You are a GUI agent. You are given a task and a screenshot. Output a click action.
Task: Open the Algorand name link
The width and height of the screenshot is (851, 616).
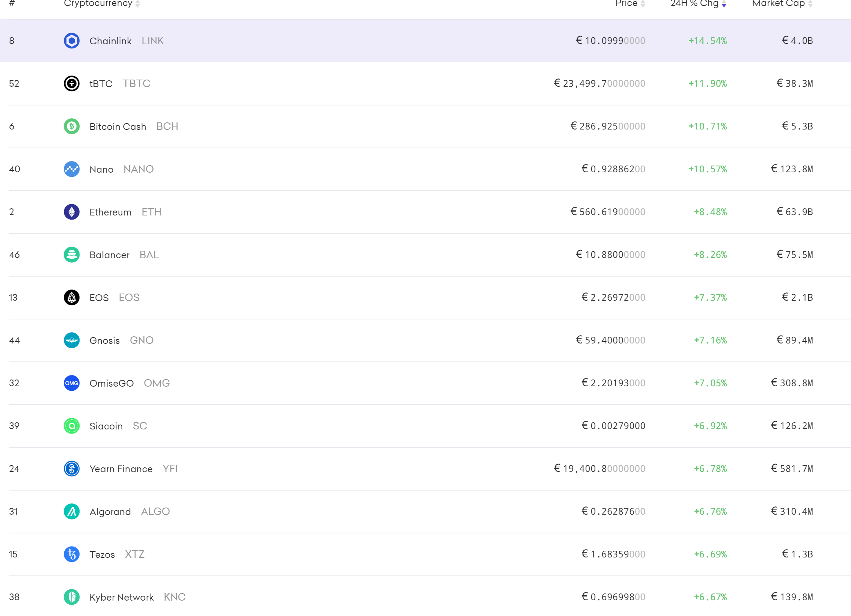click(x=110, y=512)
